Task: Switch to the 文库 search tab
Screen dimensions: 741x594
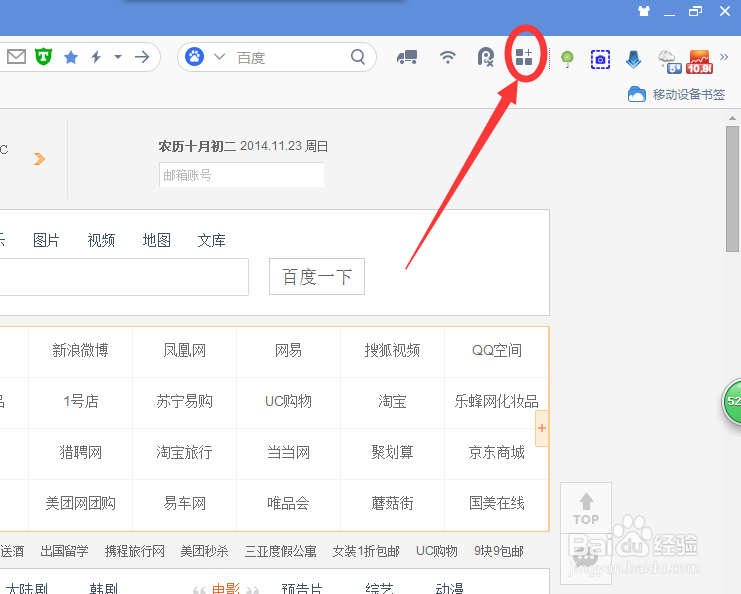Action: click(211, 240)
